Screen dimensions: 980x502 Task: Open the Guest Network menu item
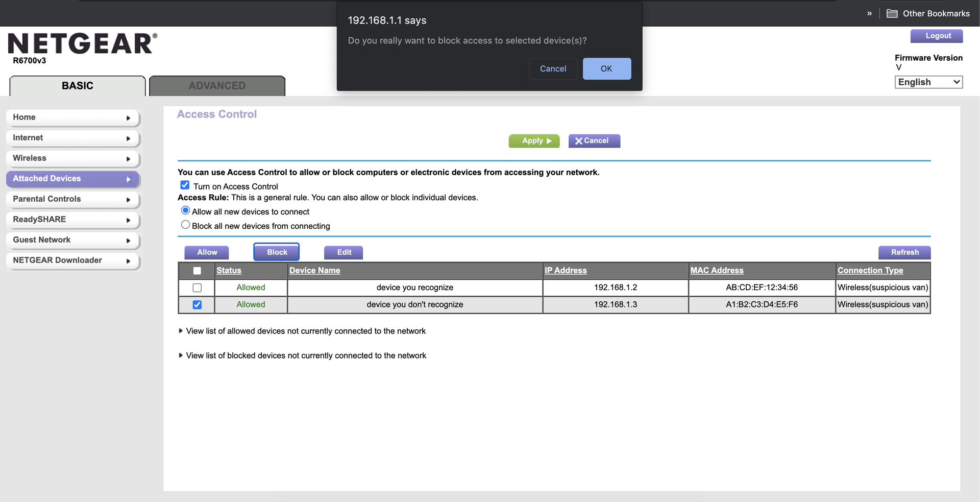click(x=73, y=240)
